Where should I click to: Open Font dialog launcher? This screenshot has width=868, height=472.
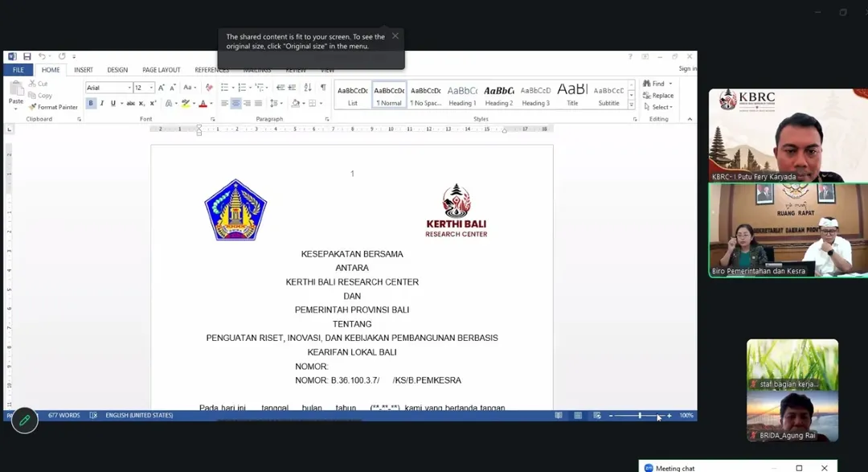pos(212,119)
